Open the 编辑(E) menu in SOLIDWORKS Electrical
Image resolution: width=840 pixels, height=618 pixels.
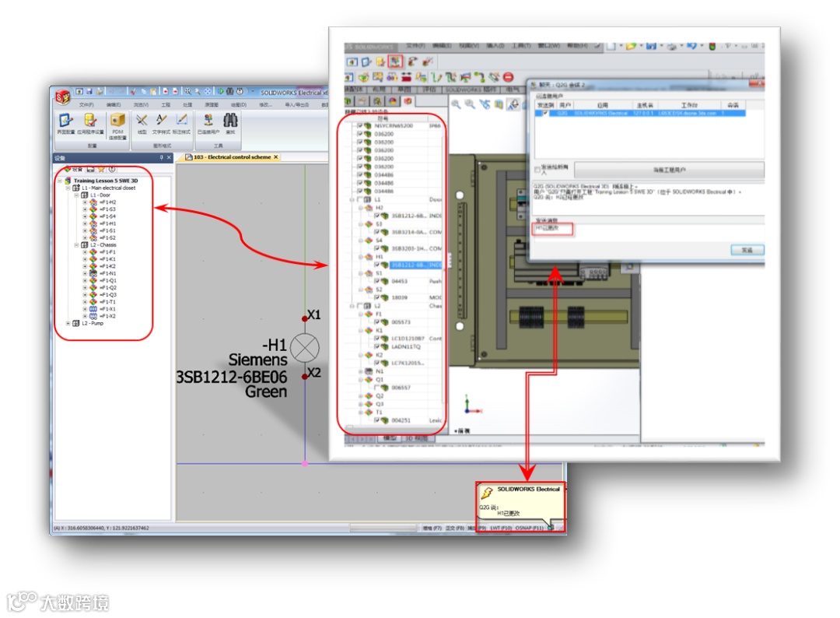[114, 105]
